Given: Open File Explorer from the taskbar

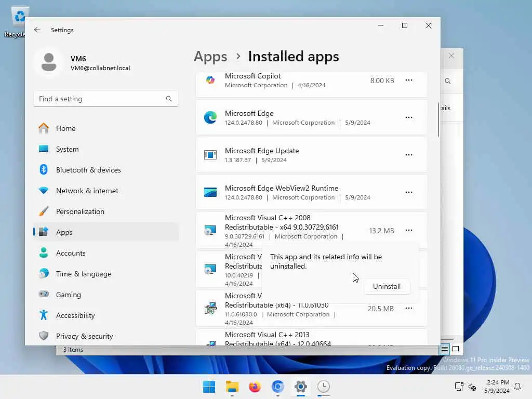Looking at the screenshot, I should pyautogui.click(x=232, y=387).
